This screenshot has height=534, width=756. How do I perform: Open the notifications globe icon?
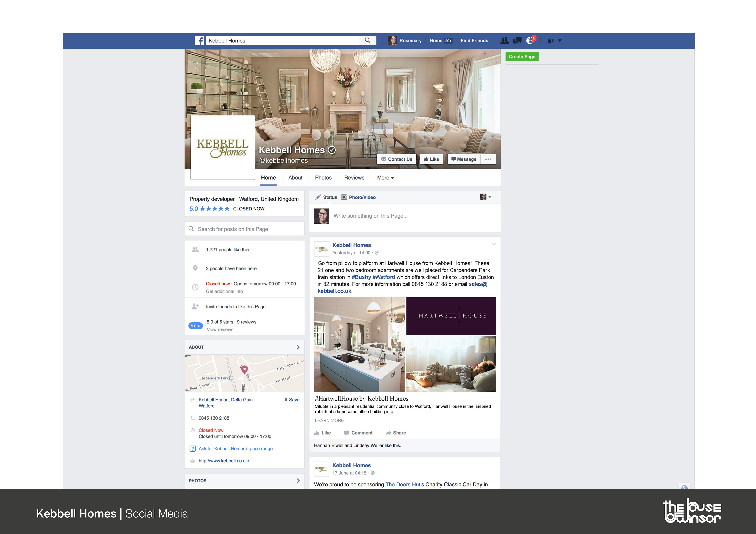(x=530, y=41)
